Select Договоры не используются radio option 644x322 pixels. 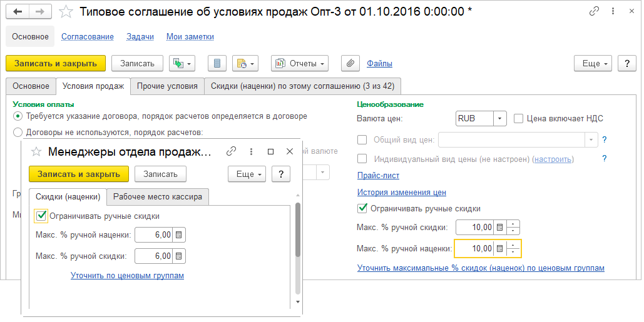click(x=18, y=132)
